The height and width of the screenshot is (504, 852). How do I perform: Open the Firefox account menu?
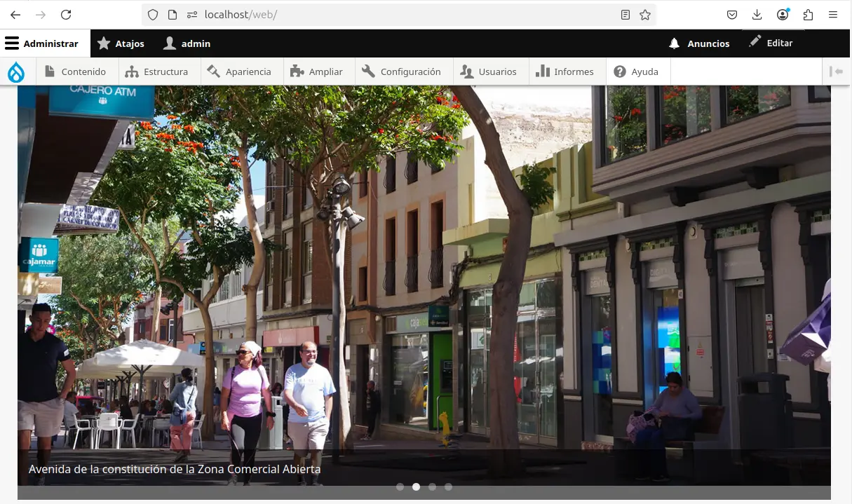pyautogui.click(x=782, y=14)
